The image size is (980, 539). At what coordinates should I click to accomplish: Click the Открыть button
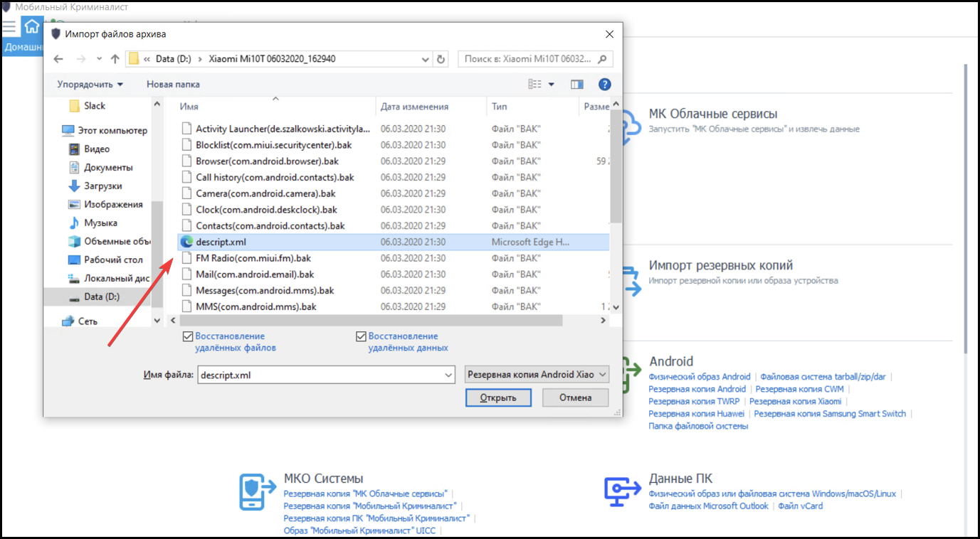pyautogui.click(x=498, y=397)
